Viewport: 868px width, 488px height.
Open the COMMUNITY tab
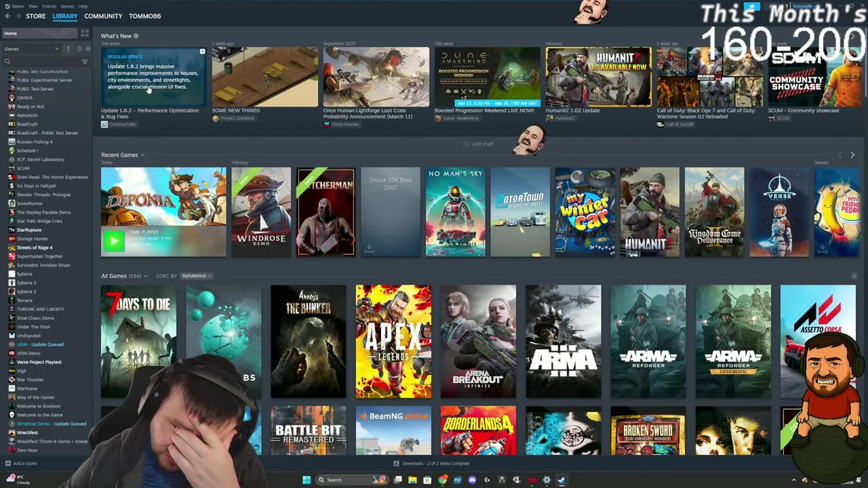[x=103, y=16]
